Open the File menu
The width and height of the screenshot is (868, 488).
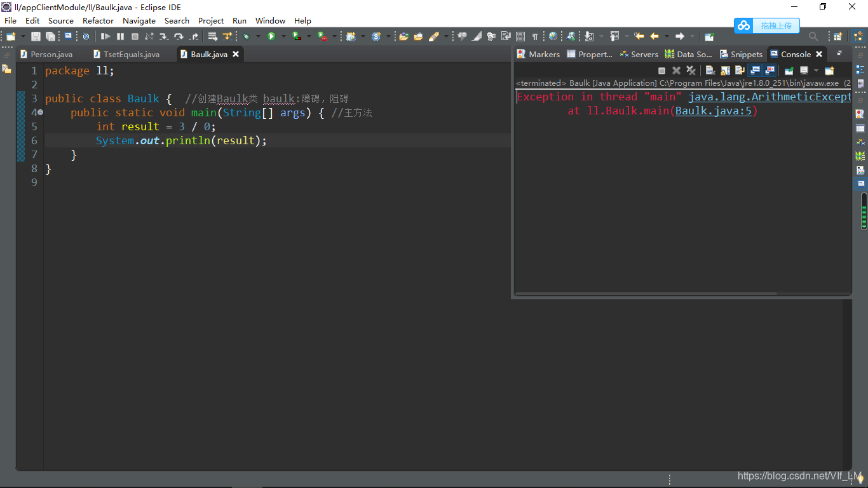point(10,20)
